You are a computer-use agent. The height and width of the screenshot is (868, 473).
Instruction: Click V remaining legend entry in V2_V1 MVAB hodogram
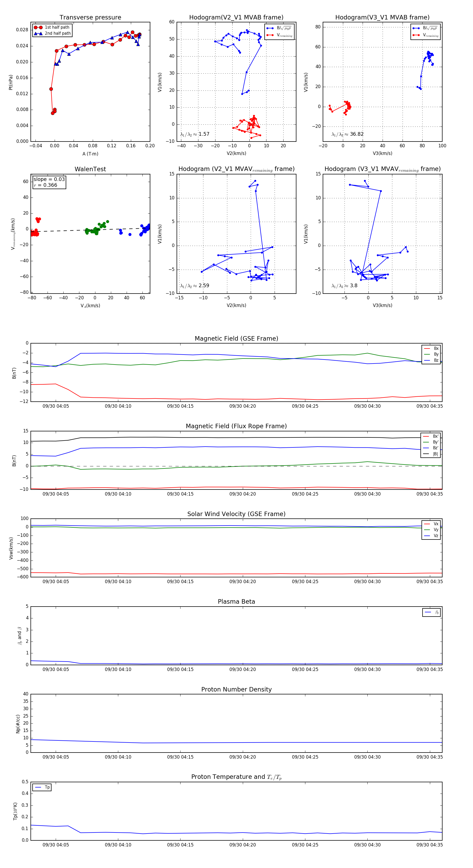coord(279,35)
